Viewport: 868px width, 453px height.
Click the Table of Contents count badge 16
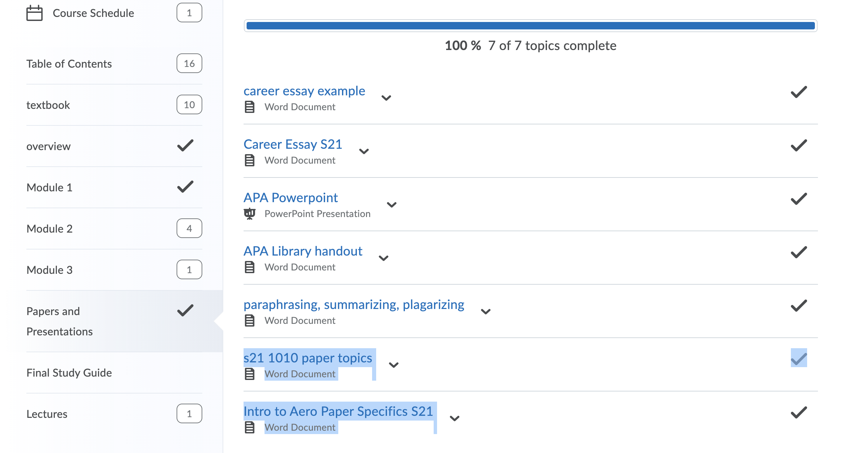189,63
